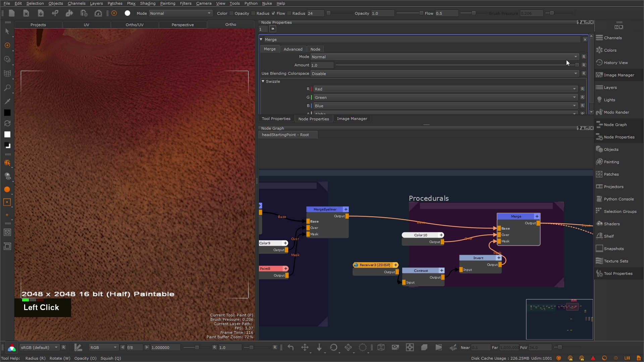Open the sRGB (default) colorspace dropdown
This screenshot has height=362, width=644.
coord(39,348)
